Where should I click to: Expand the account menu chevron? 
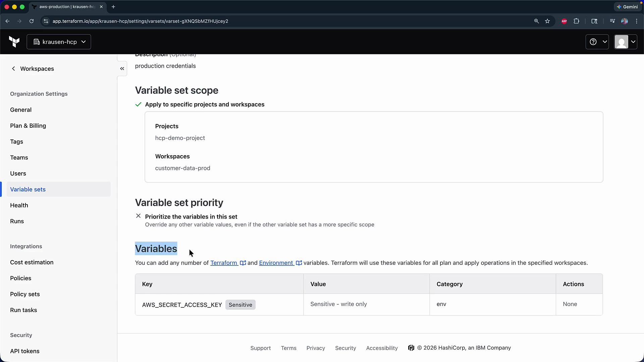(633, 42)
